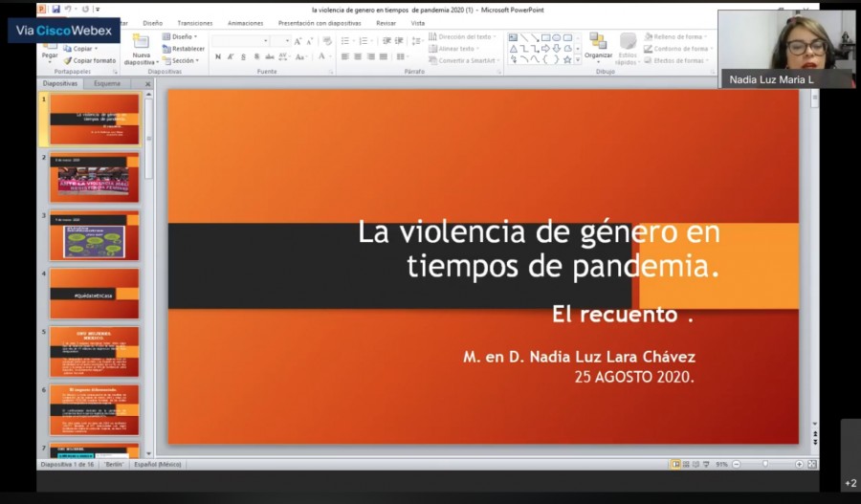Open Relleno de forma fill color

tap(676, 36)
